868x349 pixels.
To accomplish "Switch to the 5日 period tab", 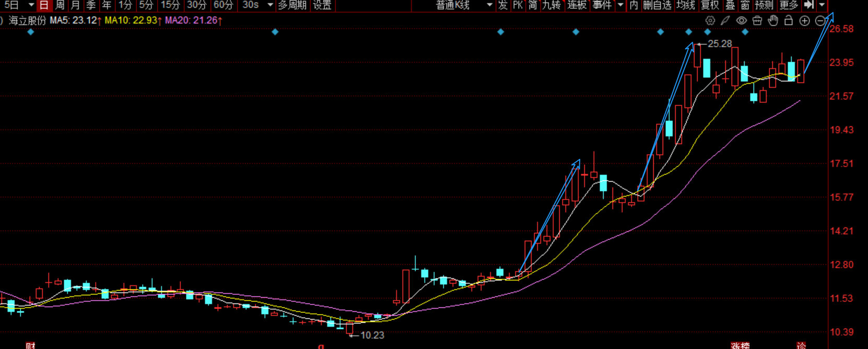I will (11, 5).
